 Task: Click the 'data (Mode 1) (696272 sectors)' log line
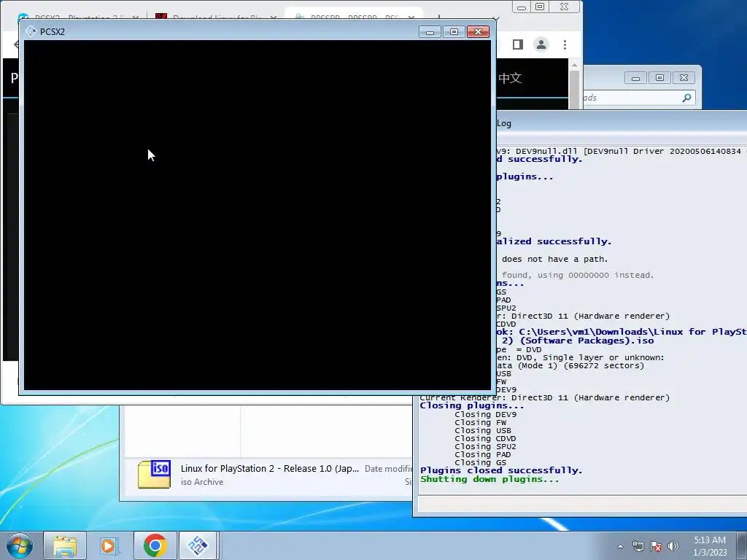pyautogui.click(x=570, y=366)
